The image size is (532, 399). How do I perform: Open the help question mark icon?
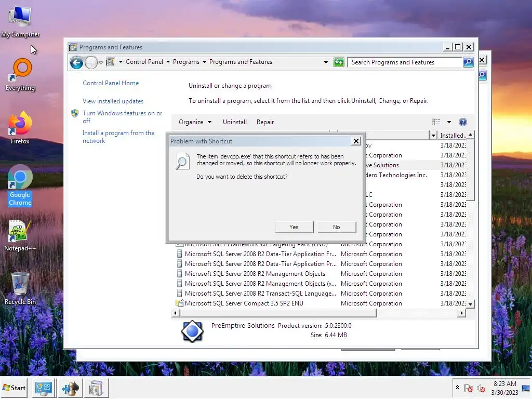462,122
